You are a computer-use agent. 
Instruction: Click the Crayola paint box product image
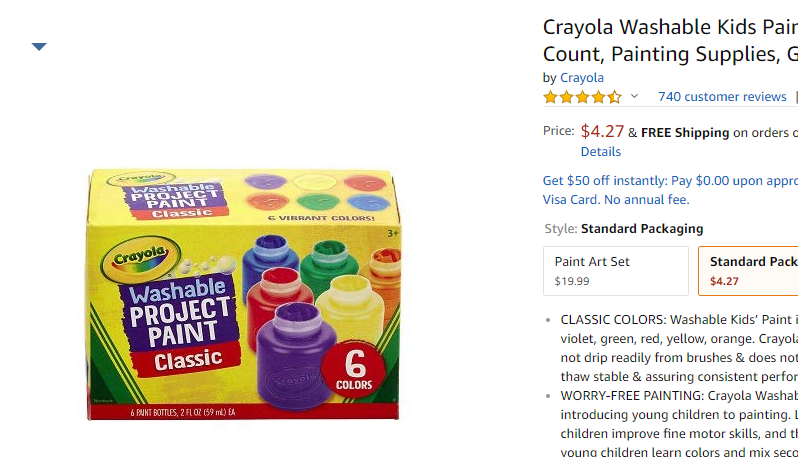[243, 295]
